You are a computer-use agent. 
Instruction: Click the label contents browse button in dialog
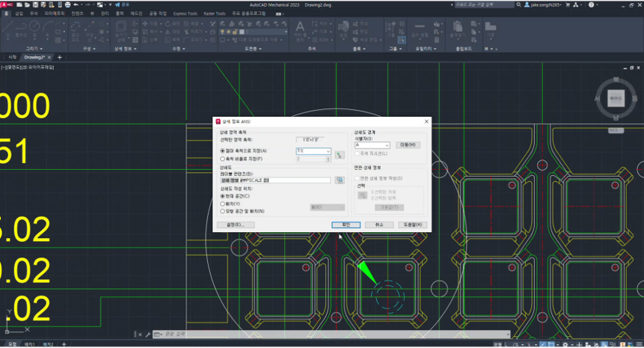[x=340, y=180]
